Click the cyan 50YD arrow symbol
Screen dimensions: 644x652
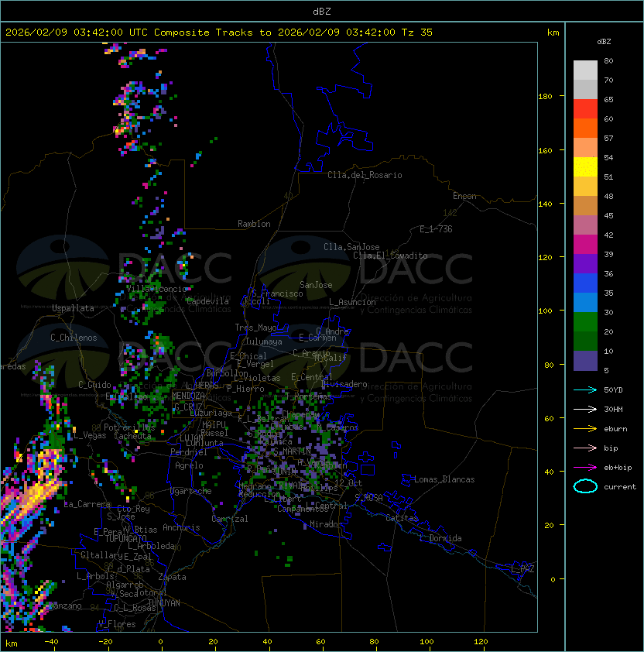point(585,389)
